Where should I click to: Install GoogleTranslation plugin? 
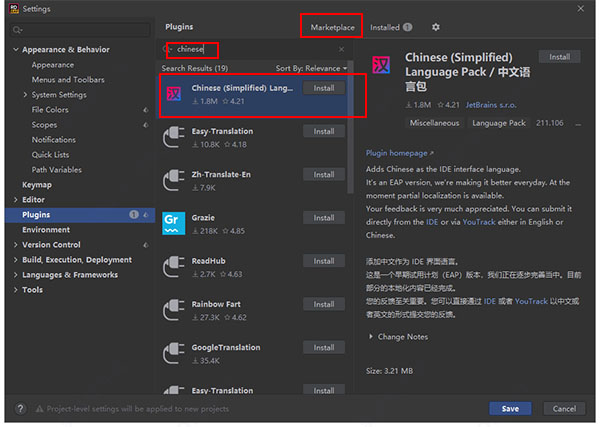[324, 347]
